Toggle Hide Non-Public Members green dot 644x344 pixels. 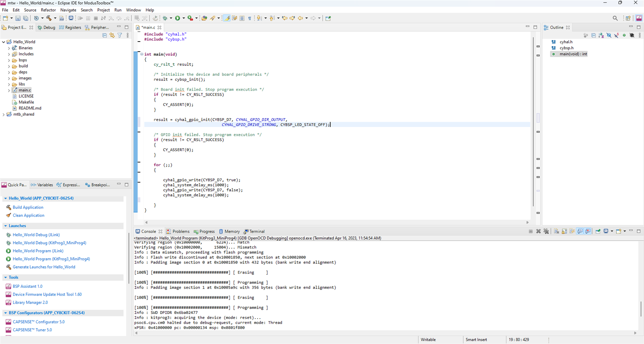(x=624, y=35)
